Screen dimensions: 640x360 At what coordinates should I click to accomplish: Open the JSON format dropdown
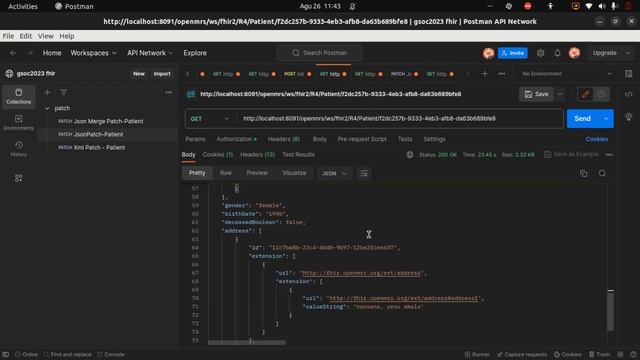pos(334,173)
